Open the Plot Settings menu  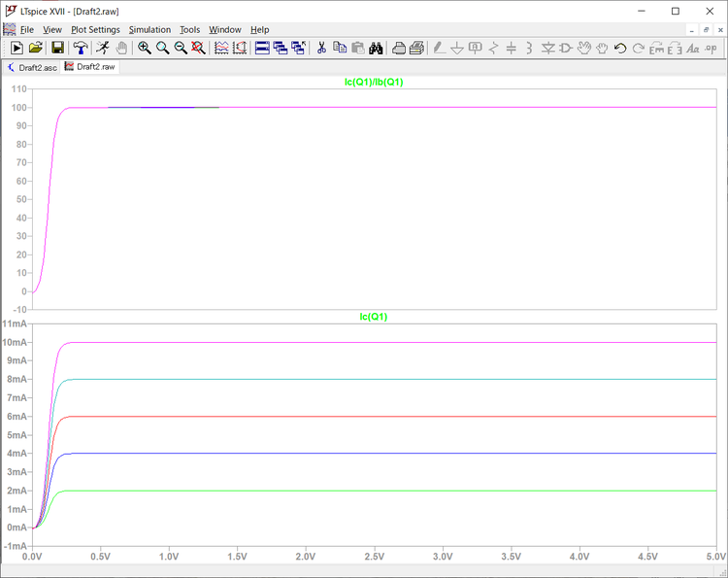(95, 30)
